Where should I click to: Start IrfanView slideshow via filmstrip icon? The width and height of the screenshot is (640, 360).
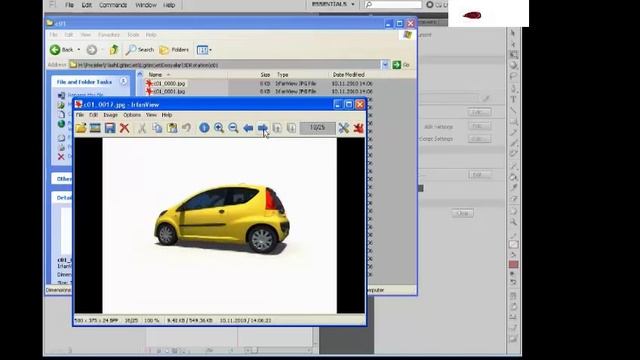coord(95,128)
